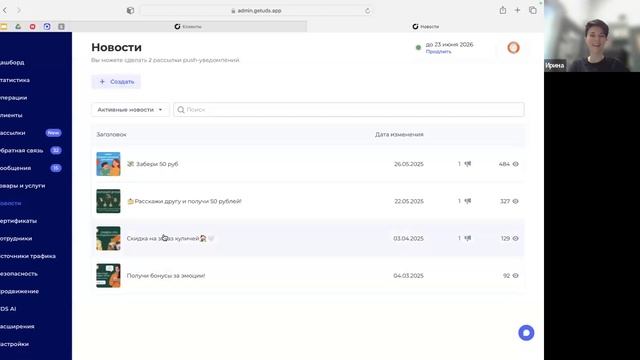The image size is (640, 360).
Task: Go to Операции in the sidebar
Action: click(13, 98)
